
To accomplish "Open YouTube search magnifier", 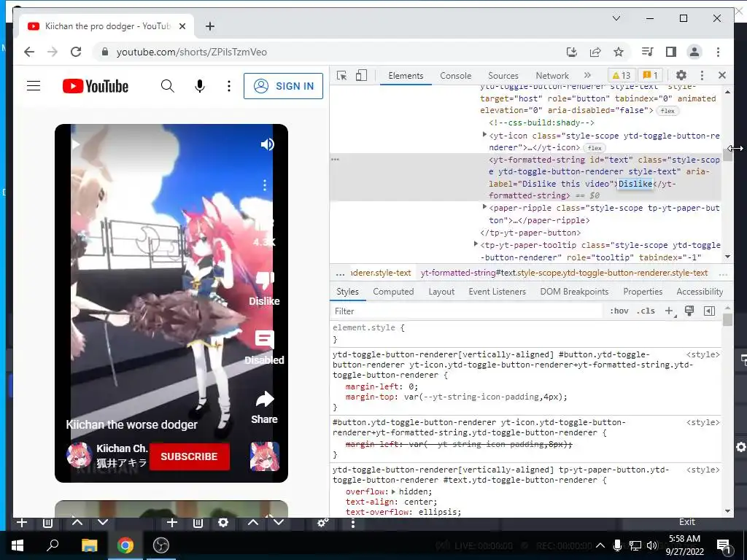I will pyautogui.click(x=167, y=86).
